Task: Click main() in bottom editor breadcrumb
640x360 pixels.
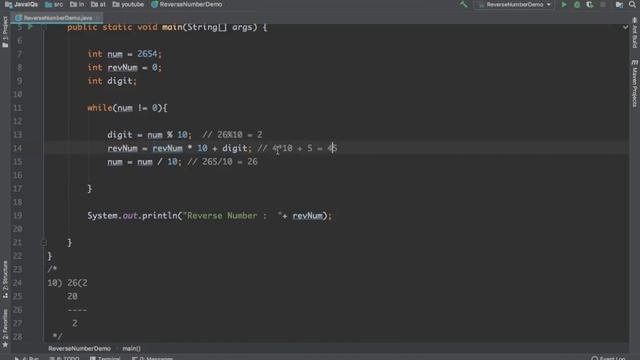Action: tap(131, 349)
